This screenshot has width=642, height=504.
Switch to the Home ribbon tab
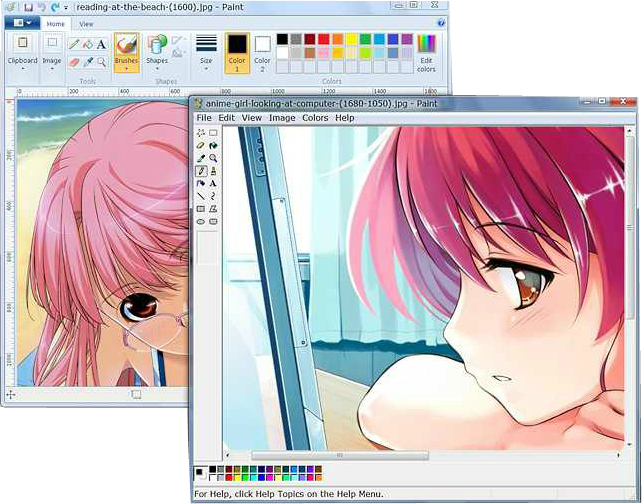[55, 24]
